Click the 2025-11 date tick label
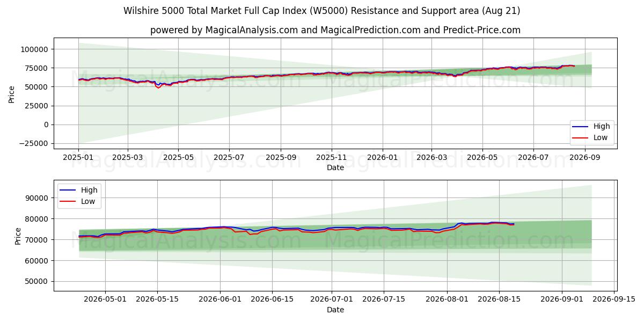The width and height of the screenshot is (644, 322). click(332, 158)
